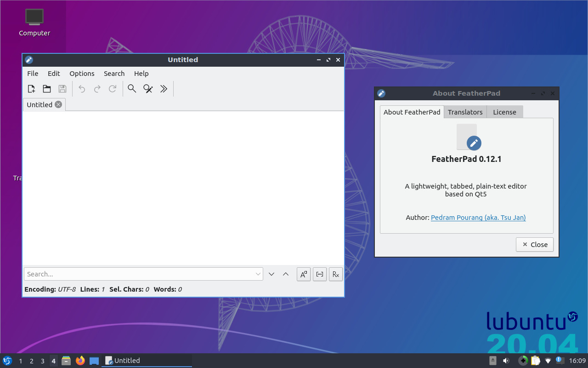Launch Firefox from the taskbar

(80, 361)
